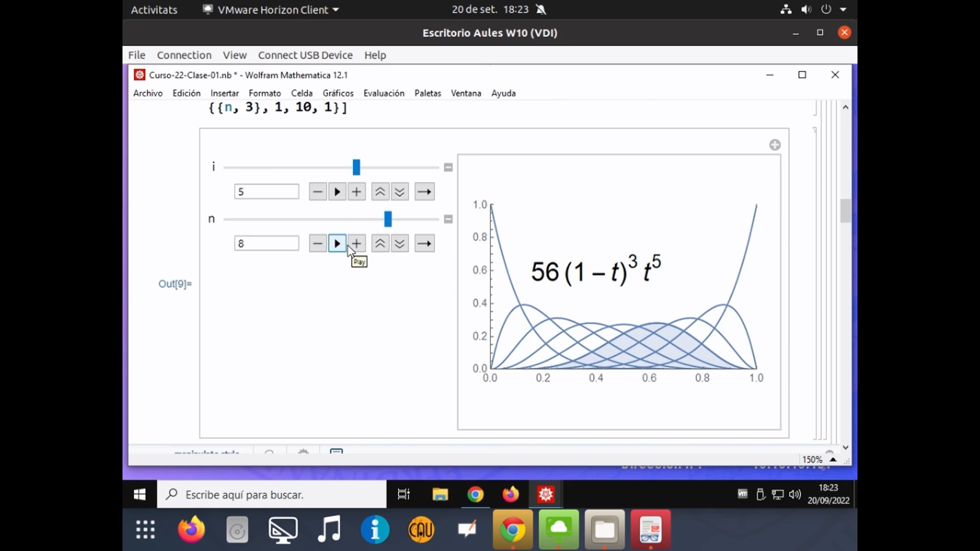This screenshot has height=551, width=980.
Task: Drag the i parameter slider
Action: click(355, 166)
